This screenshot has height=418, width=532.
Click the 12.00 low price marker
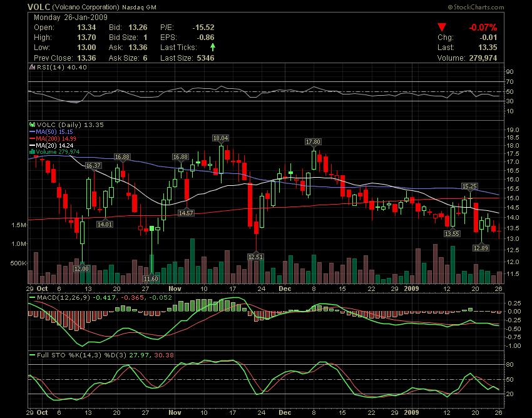81,268
